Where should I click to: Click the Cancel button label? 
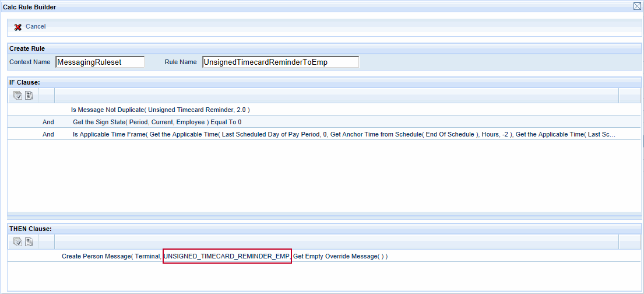pos(36,27)
